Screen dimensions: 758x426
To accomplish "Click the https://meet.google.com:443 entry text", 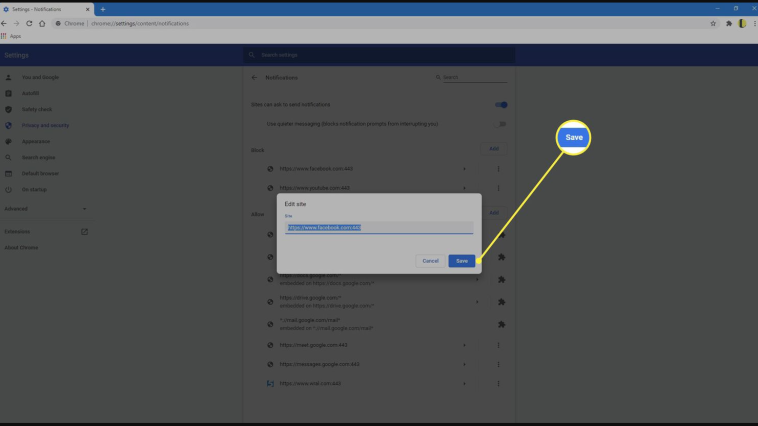I will [x=313, y=345].
